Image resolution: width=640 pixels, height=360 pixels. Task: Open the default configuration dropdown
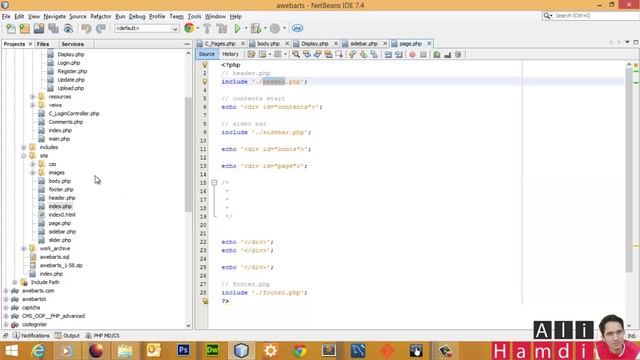147,29
